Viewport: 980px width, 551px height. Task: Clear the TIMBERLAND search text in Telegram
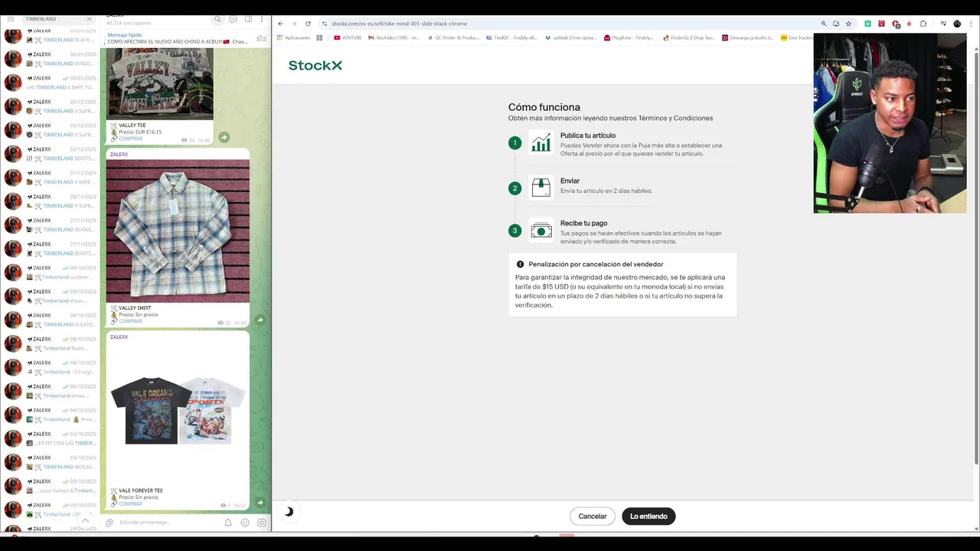pos(89,18)
